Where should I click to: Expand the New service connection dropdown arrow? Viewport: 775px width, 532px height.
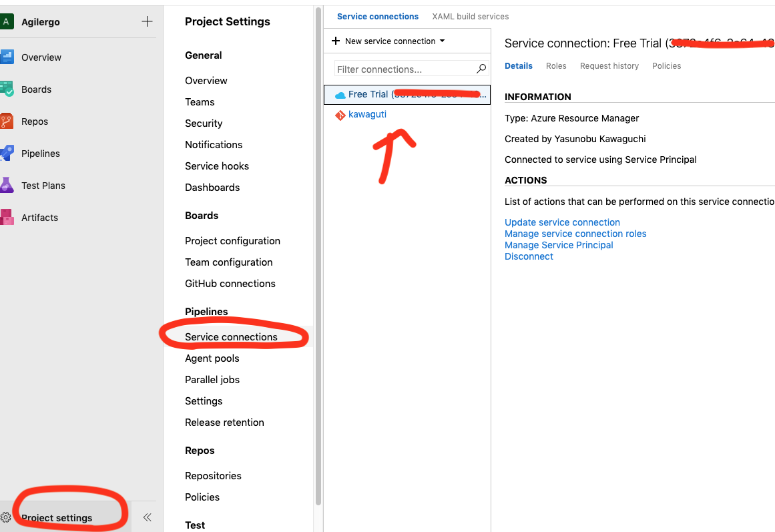pyautogui.click(x=442, y=41)
